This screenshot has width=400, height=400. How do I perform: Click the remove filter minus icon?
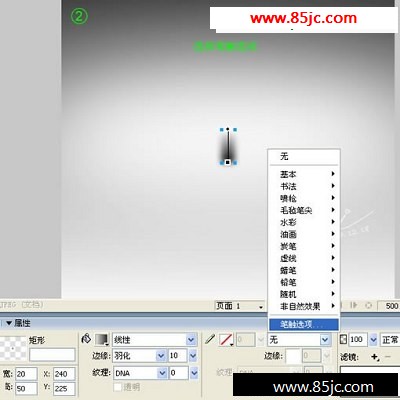(x=388, y=357)
